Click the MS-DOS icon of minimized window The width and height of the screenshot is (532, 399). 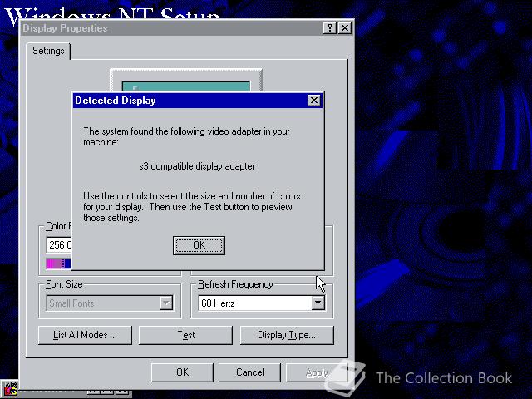coord(9,388)
